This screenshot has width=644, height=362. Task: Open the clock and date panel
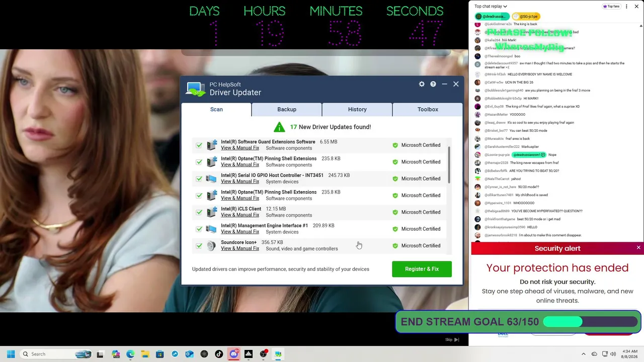[630, 354]
